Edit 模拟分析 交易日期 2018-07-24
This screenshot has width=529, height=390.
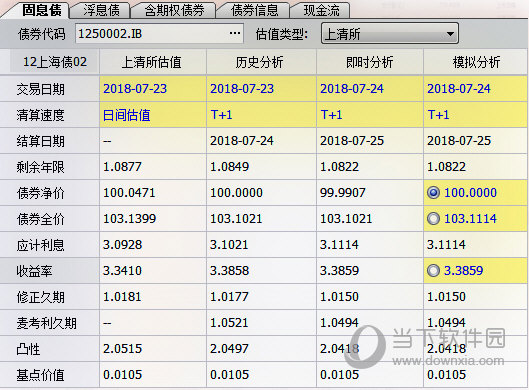475,89
